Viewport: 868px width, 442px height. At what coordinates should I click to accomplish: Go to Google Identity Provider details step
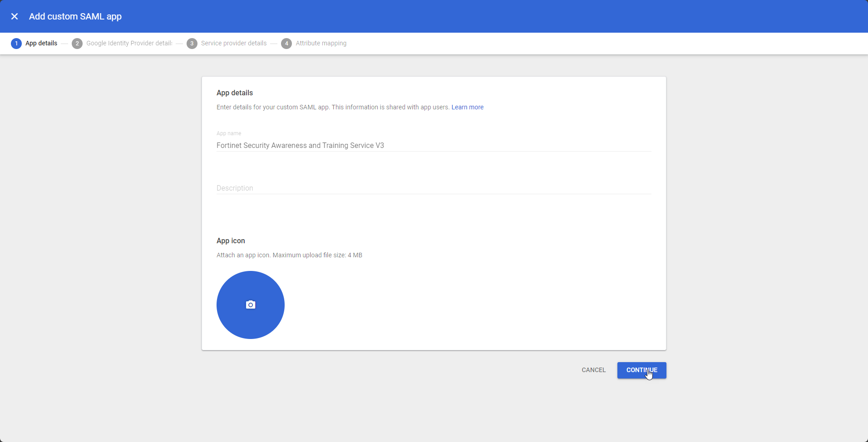[122, 44]
